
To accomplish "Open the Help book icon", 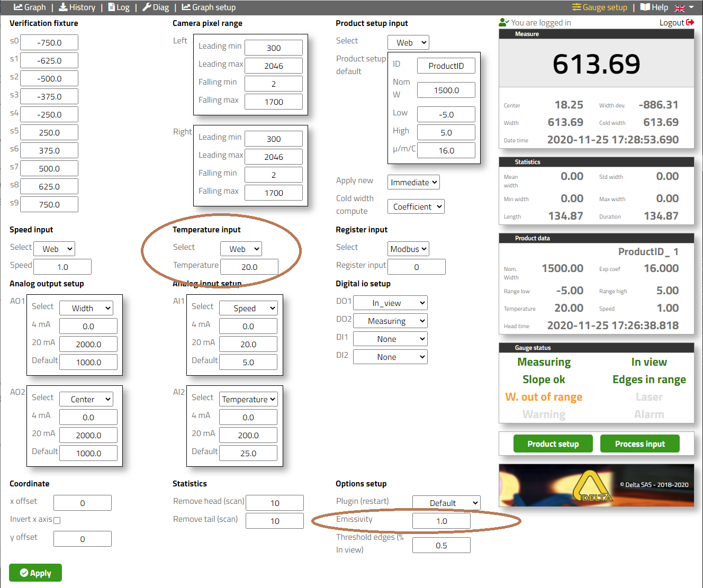I will tap(645, 7).
